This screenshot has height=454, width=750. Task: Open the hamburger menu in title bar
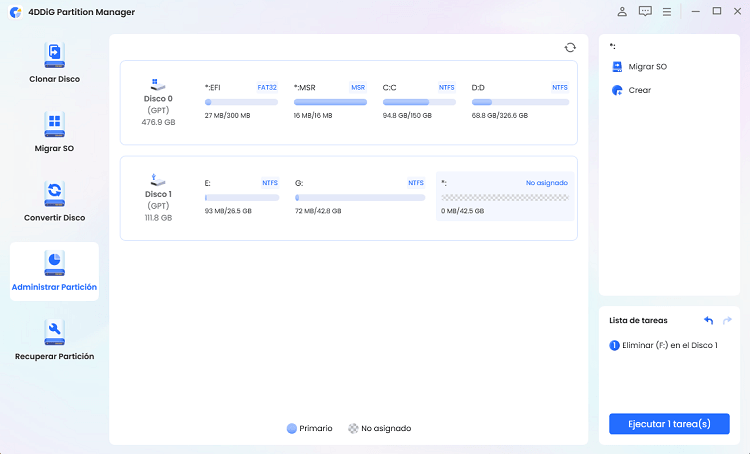[x=667, y=12]
